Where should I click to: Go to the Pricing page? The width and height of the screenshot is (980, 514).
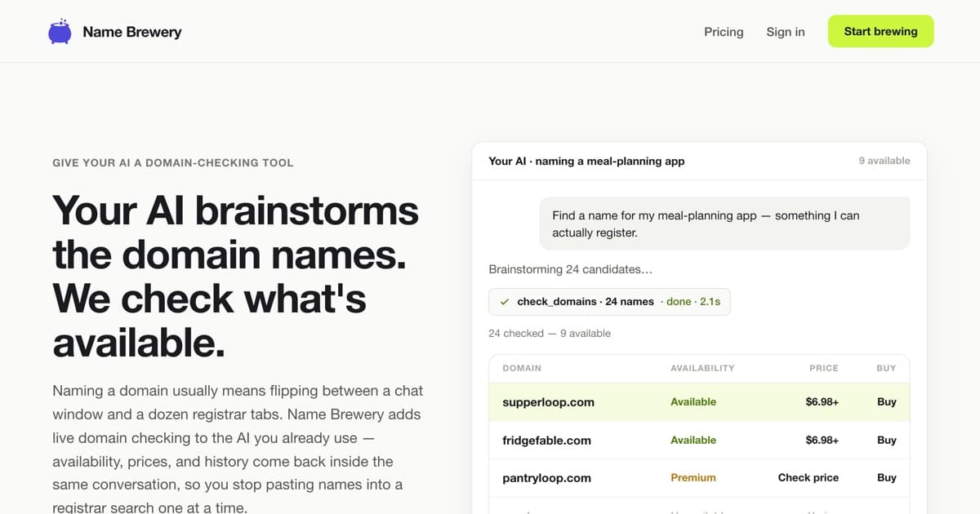(724, 32)
